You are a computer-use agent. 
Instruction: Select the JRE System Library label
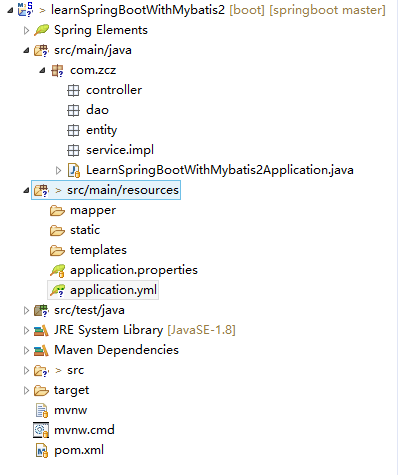pos(109,330)
